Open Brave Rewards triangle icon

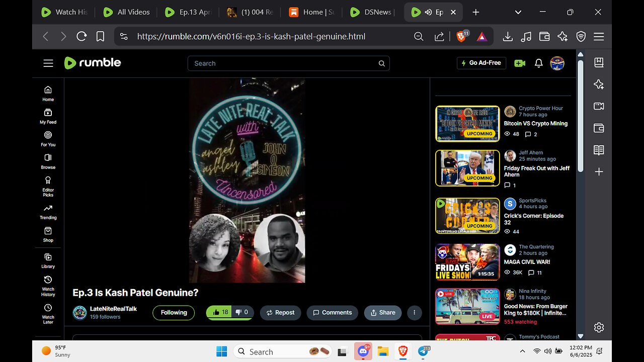pyautogui.click(x=481, y=36)
